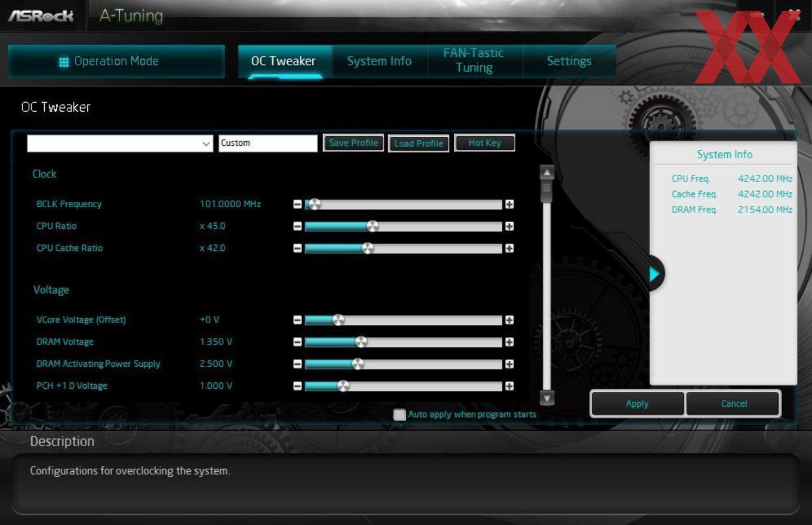Click CPU Freq. value 4242.00 MHz
This screenshot has height=525, width=812.
tap(765, 179)
